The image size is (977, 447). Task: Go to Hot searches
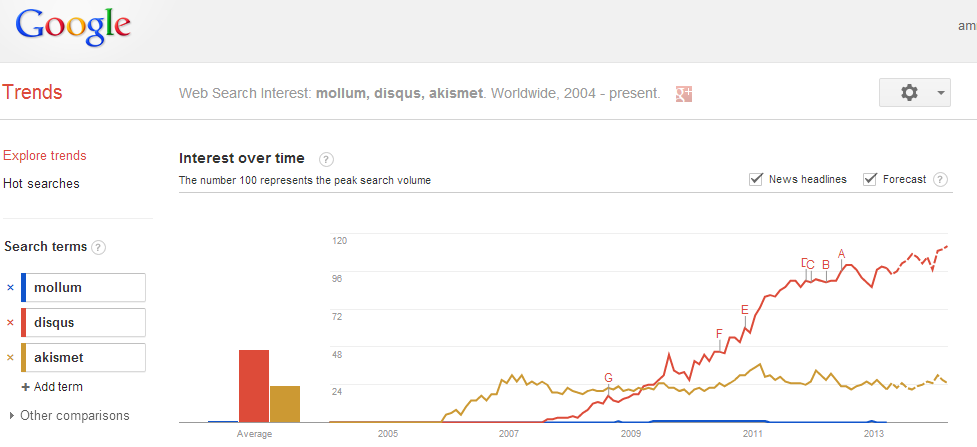(x=41, y=184)
